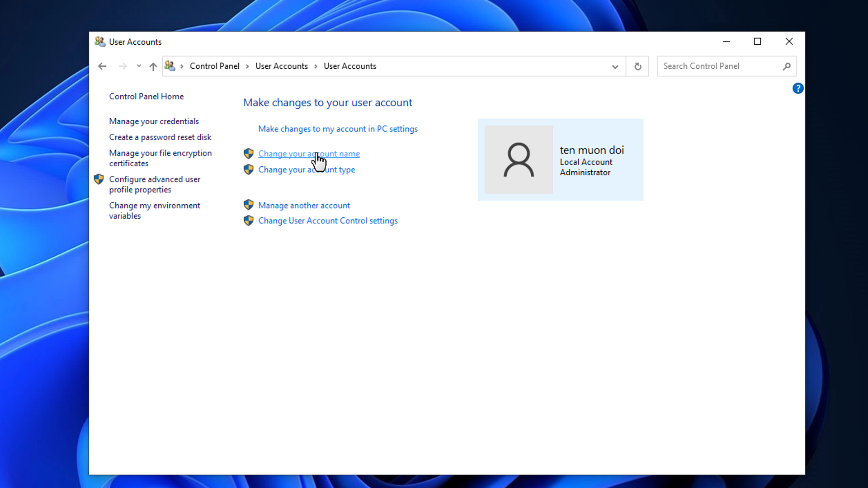Click the Back navigation arrow

pos(102,66)
